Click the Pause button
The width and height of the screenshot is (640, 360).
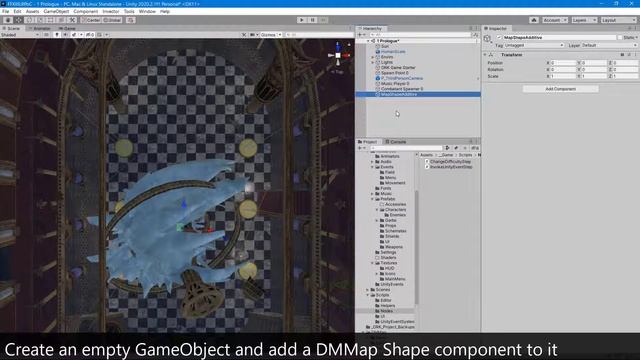[x=312, y=20]
